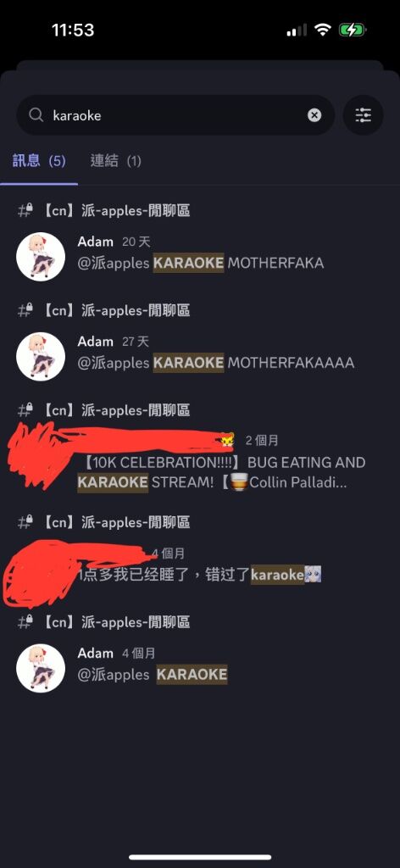Viewport: 400px width, 868px height.
Task: Open the 错过了karaoke message result
Action: (200, 576)
